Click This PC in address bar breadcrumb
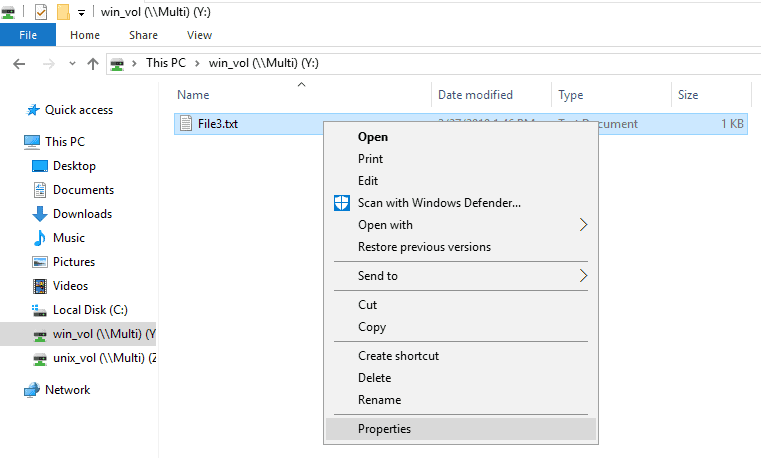 (165, 63)
